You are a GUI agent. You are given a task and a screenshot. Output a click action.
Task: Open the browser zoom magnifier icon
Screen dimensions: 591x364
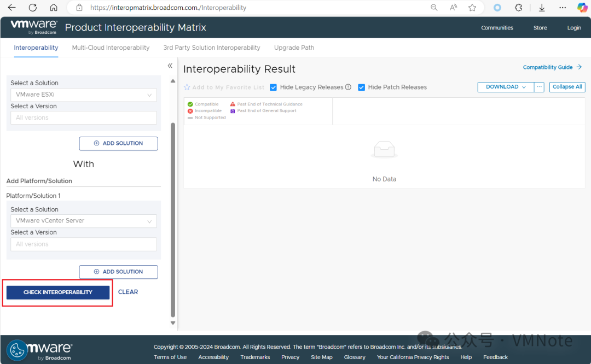[x=434, y=8]
